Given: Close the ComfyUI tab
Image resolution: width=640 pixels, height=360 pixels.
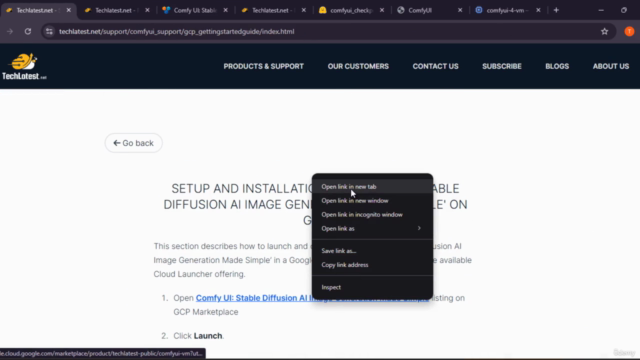Looking at the screenshot, I should pyautogui.click(x=460, y=10).
